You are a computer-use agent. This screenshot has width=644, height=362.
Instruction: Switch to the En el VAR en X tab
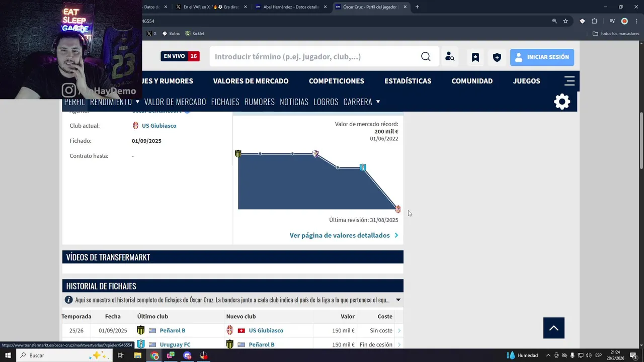coord(211,7)
